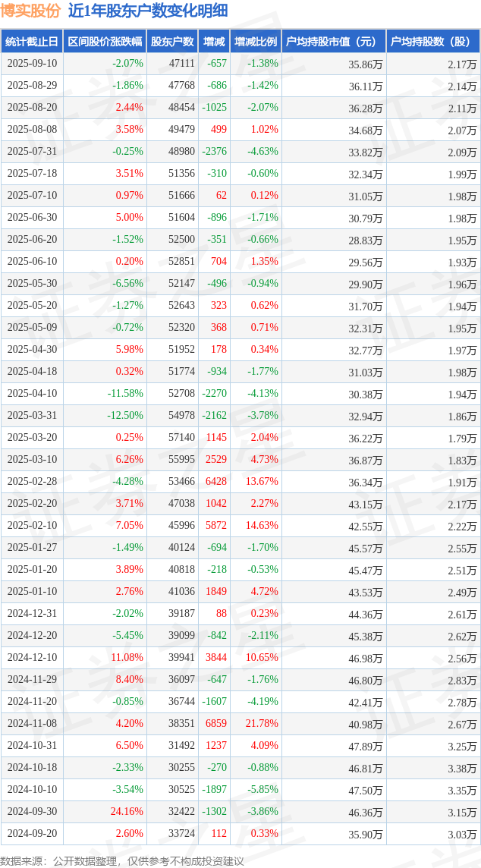Click shareholder count 57140
Screen dimensions: 481x868
(x=181, y=437)
